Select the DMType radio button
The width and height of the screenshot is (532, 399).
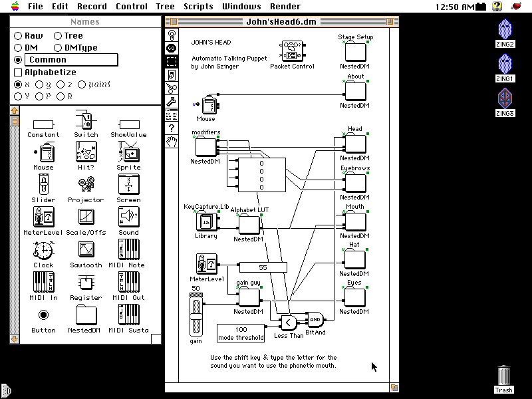click(58, 48)
